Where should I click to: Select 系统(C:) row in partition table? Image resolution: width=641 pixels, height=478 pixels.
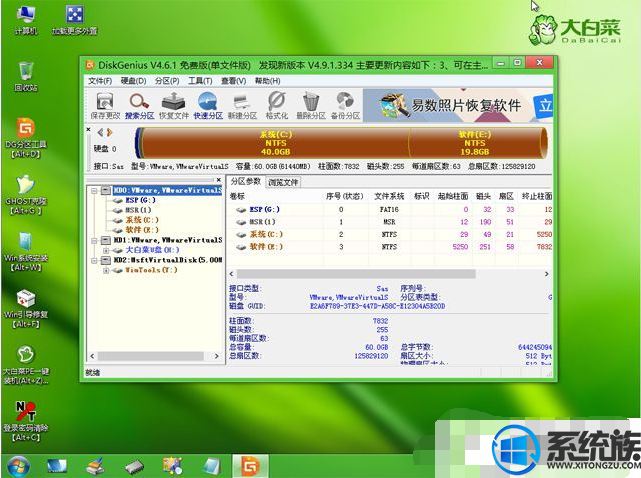pyautogui.click(x=390, y=234)
